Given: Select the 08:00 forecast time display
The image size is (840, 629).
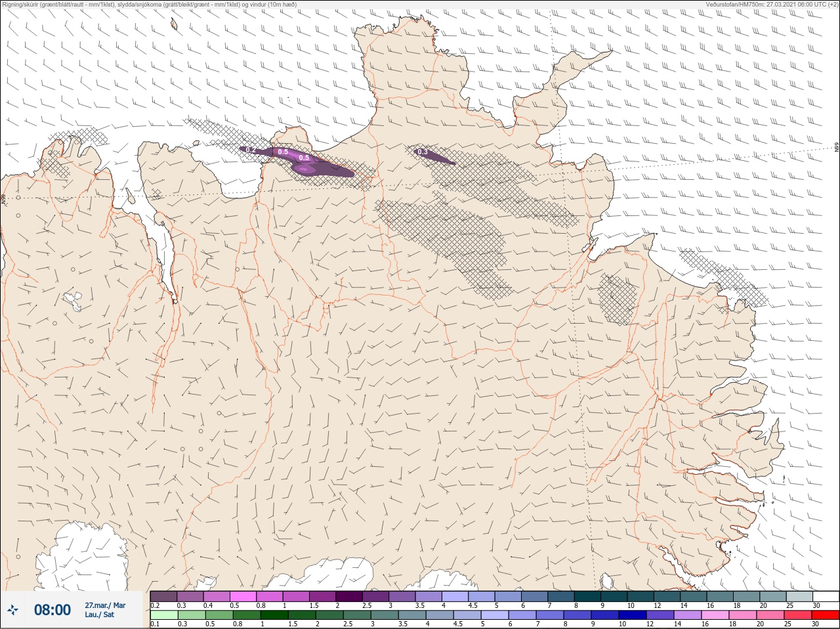Looking at the screenshot, I should [x=52, y=610].
